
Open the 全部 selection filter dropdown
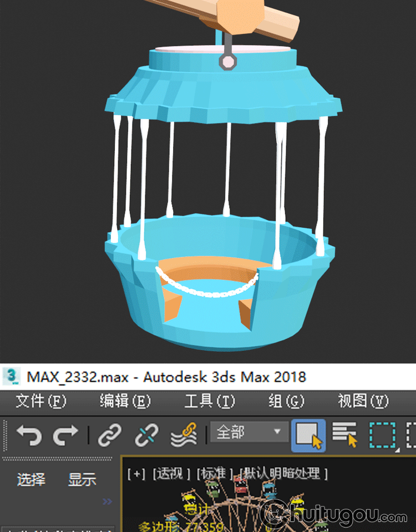pyautogui.click(x=248, y=432)
